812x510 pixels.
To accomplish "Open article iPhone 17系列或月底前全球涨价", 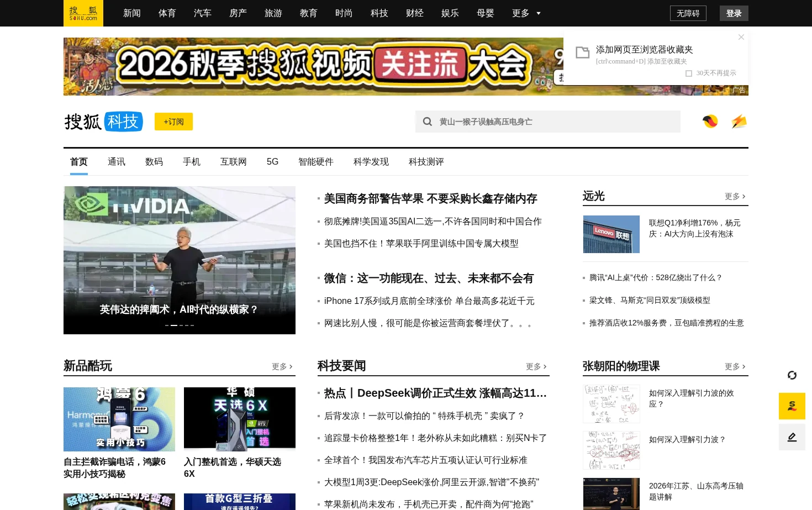I will point(429,301).
